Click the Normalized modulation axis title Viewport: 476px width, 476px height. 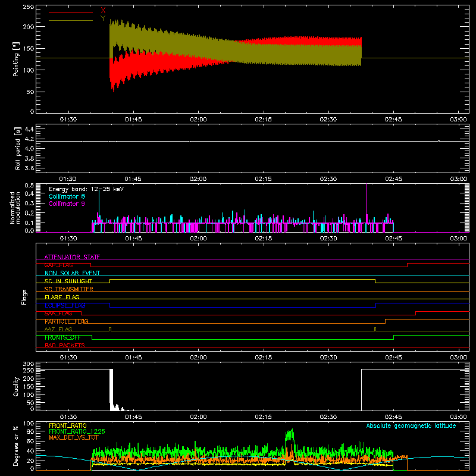click(x=15, y=208)
